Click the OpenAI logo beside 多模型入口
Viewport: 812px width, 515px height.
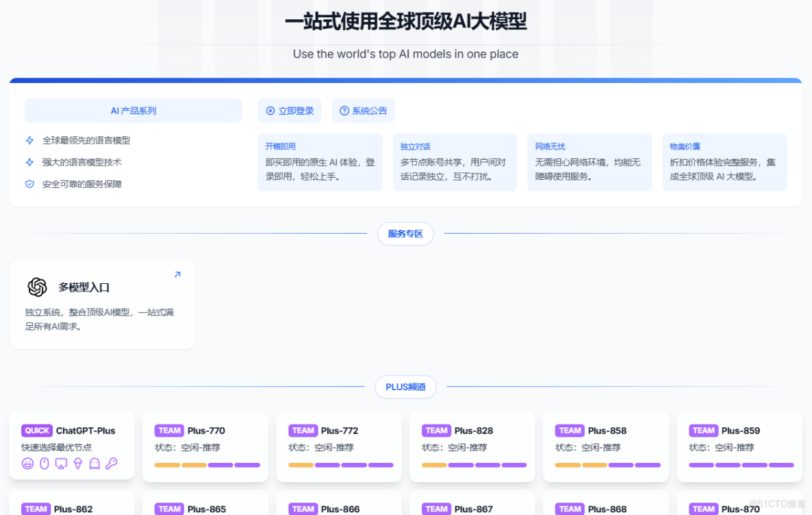click(x=36, y=287)
